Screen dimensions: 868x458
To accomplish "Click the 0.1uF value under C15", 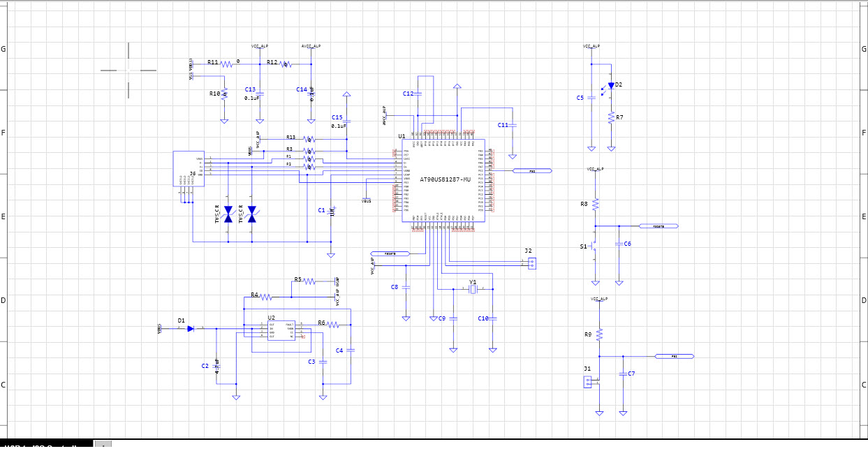I will click(339, 126).
